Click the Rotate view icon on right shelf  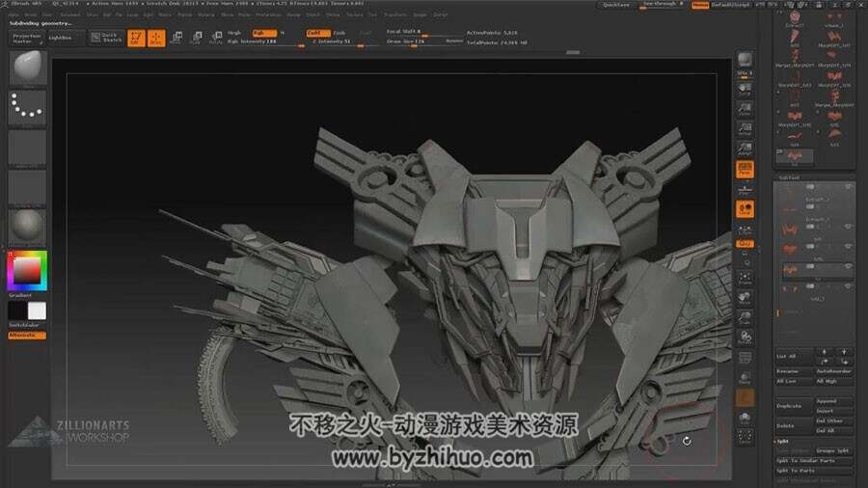pos(745,338)
